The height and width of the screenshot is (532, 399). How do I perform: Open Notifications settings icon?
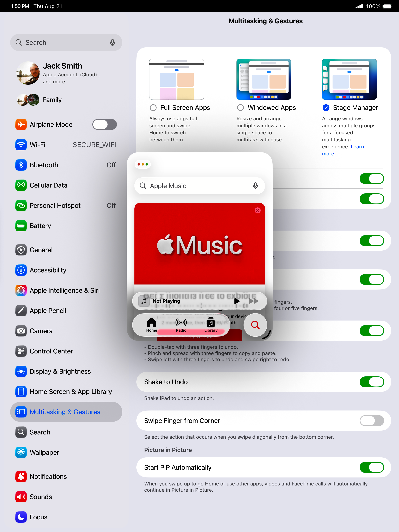pyautogui.click(x=21, y=477)
